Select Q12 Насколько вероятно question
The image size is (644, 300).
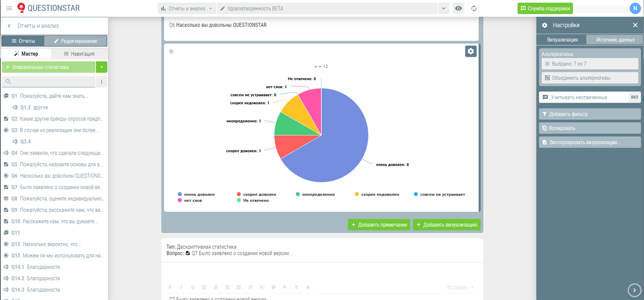(x=54, y=244)
